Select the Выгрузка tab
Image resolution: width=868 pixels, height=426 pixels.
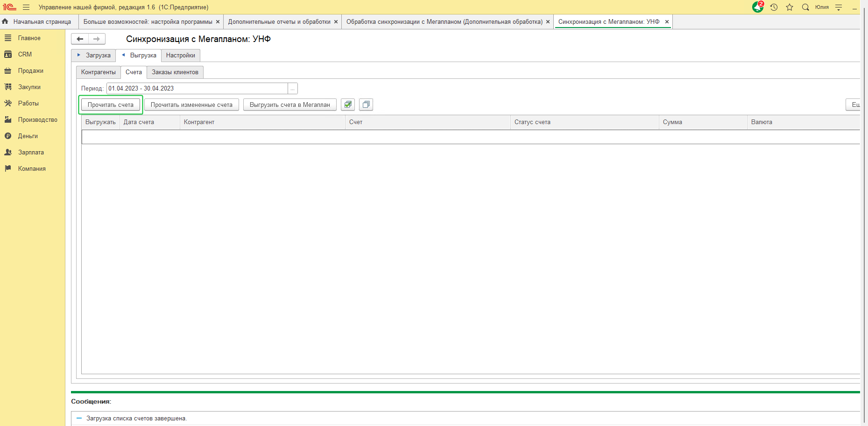139,55
